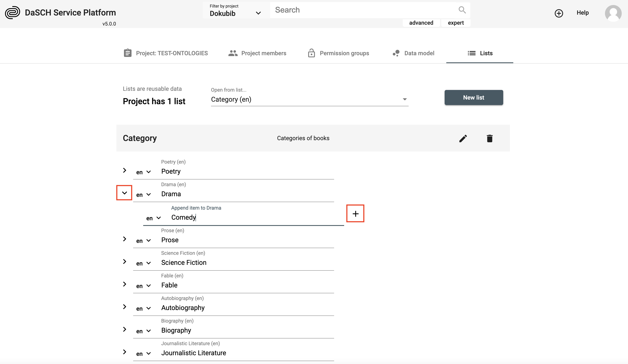Collapse the Drama list node
The height and width of the screenshot is (364, 628).
(124, 193)
